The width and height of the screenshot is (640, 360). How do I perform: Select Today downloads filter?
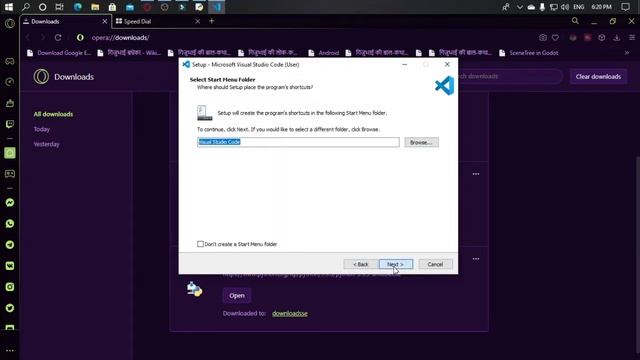click(x=42, y=129)
